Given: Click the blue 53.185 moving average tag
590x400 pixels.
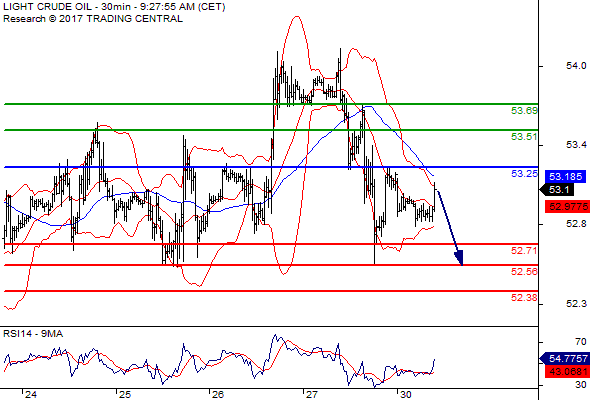Looking at the screenshot, I should pyautogui.click(x=565, y=176).
